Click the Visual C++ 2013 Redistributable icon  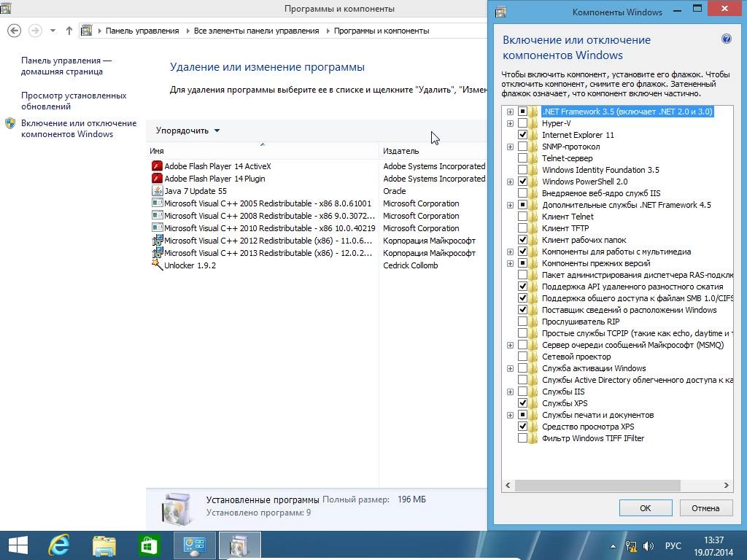[157, 252]
